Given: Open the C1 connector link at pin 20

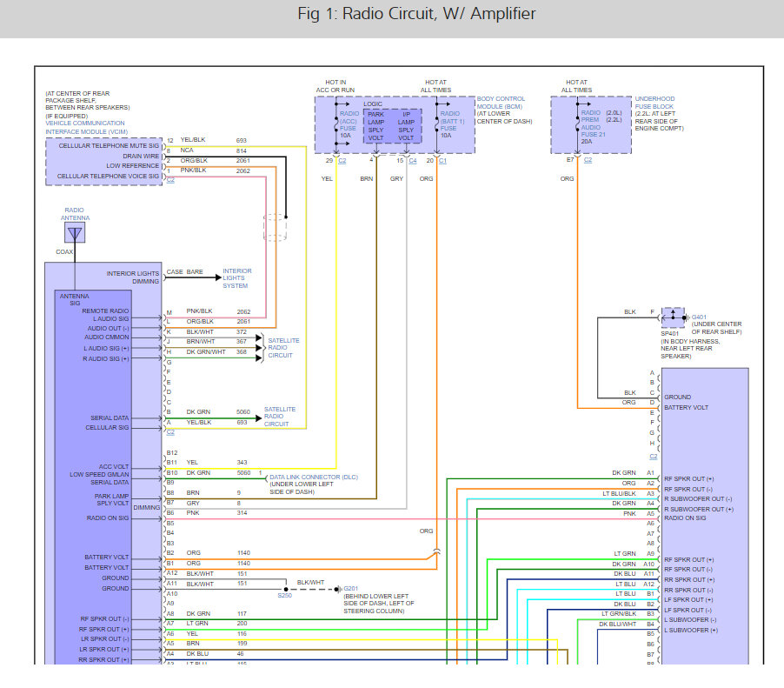Looking at the screenshot, I should click(442, 161).
